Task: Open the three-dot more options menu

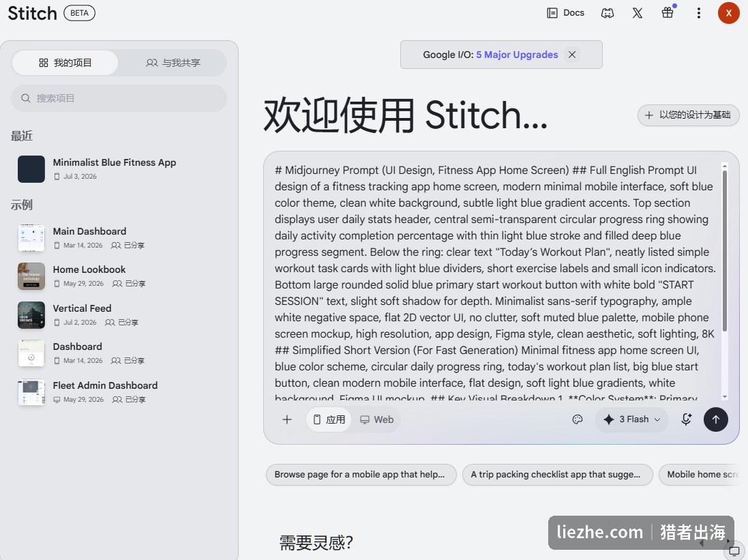Action: click(x=698, y=13)
